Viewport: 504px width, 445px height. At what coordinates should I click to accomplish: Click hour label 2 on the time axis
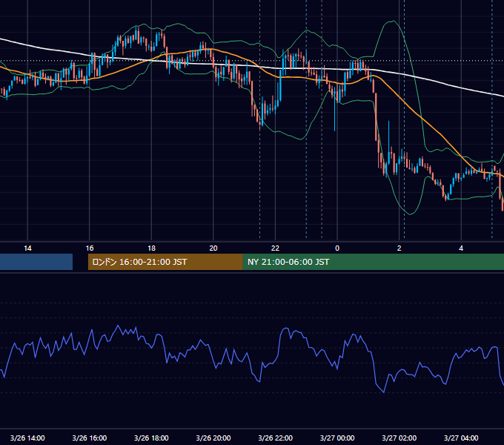coord(399,248)
